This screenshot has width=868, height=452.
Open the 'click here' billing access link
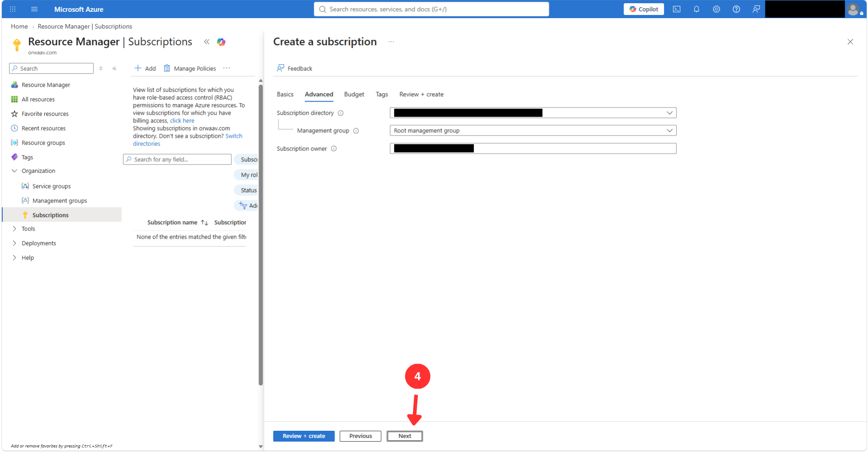[182, 121]
